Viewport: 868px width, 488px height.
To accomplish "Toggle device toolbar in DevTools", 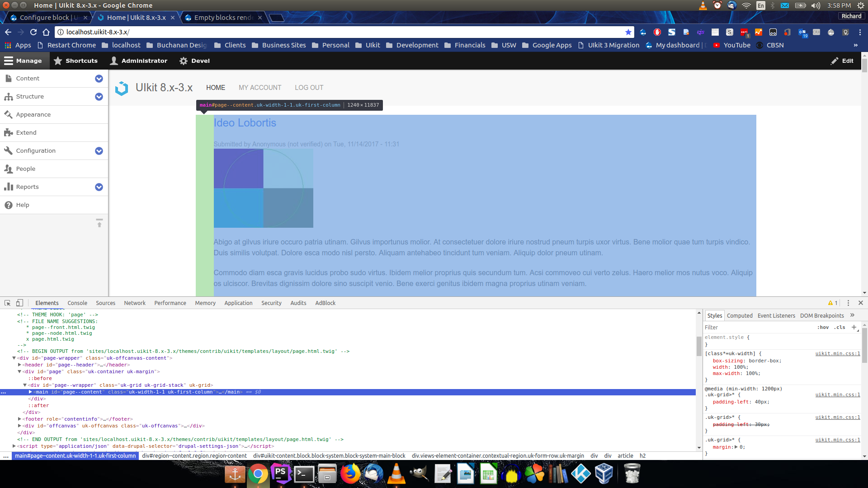I will click(x=19, y=303).
